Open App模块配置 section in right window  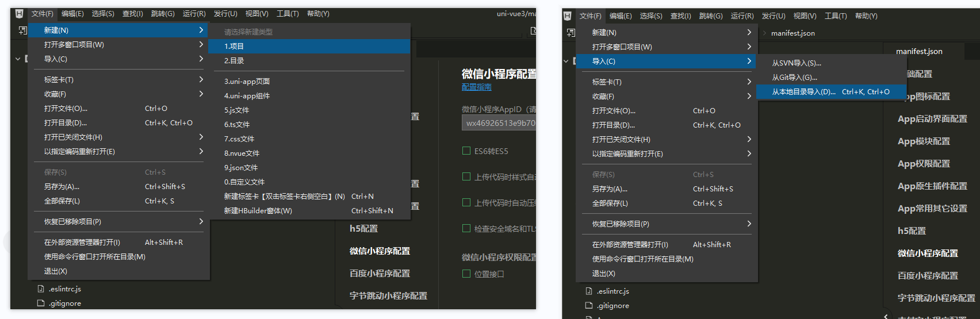click(924, 141)
